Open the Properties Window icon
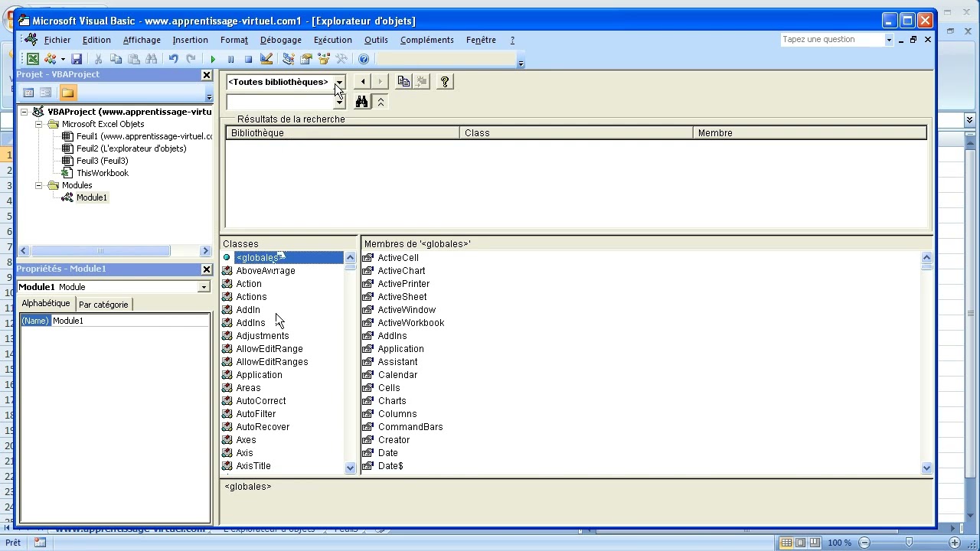 306,59
